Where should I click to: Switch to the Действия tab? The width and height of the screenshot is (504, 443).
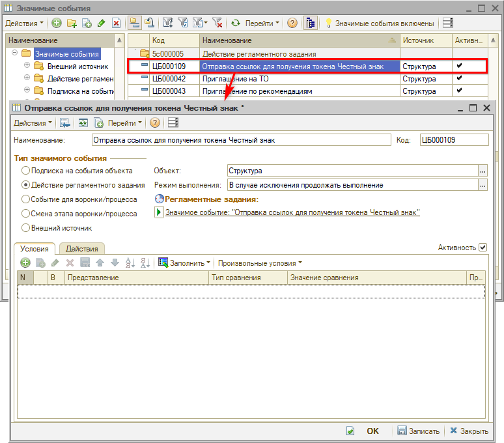[x=82, y=248]
